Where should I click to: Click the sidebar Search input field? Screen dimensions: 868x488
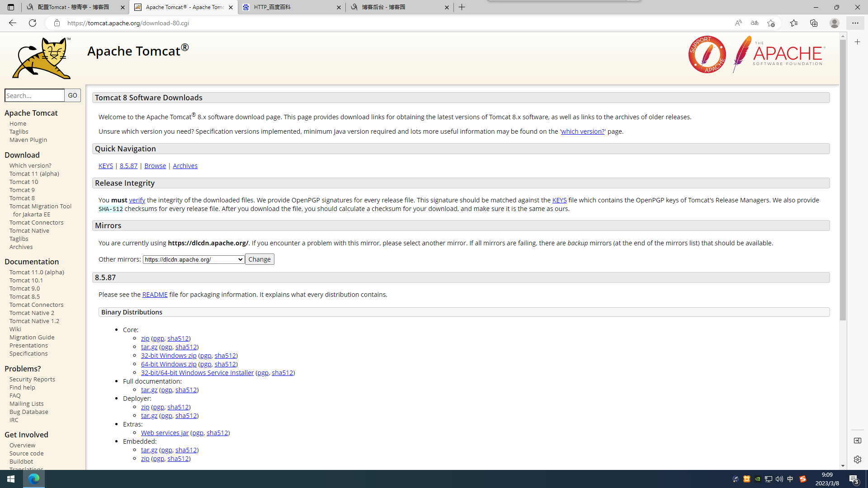[35, 95]
